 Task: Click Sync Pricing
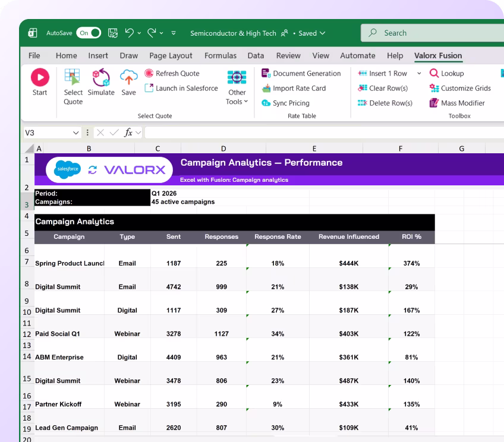[285, 103]
